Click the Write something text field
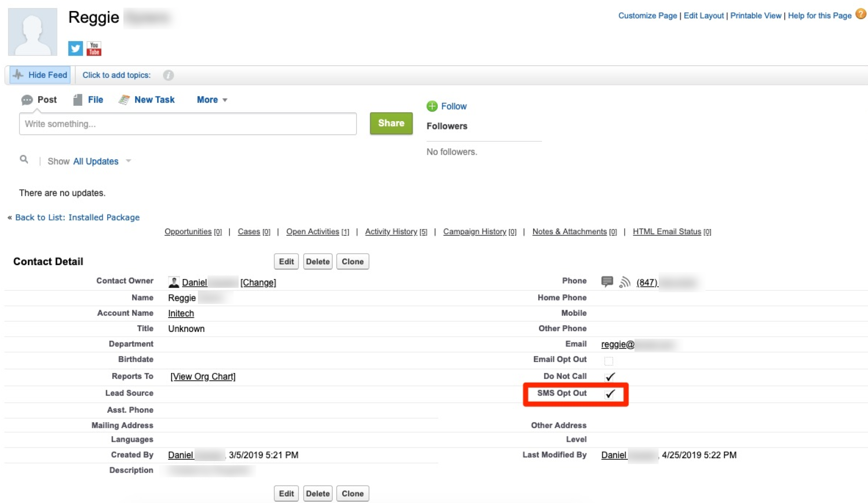This screenshot has height=503, width=868. point(188,124)
